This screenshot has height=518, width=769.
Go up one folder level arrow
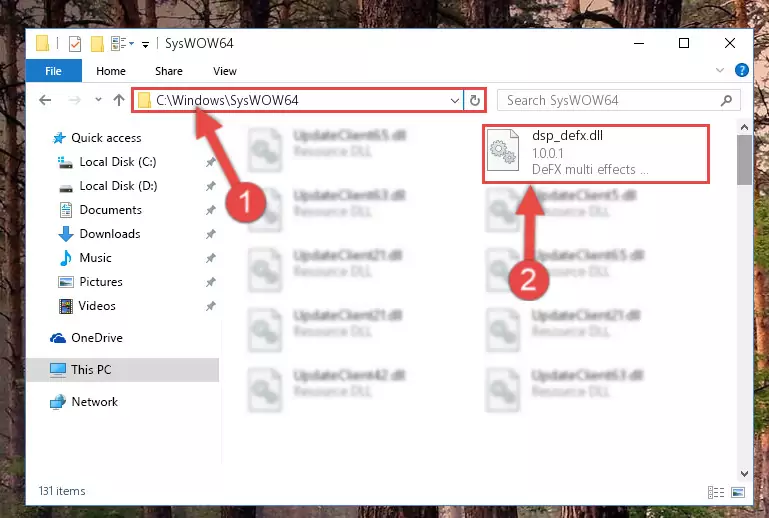point(119,100)
